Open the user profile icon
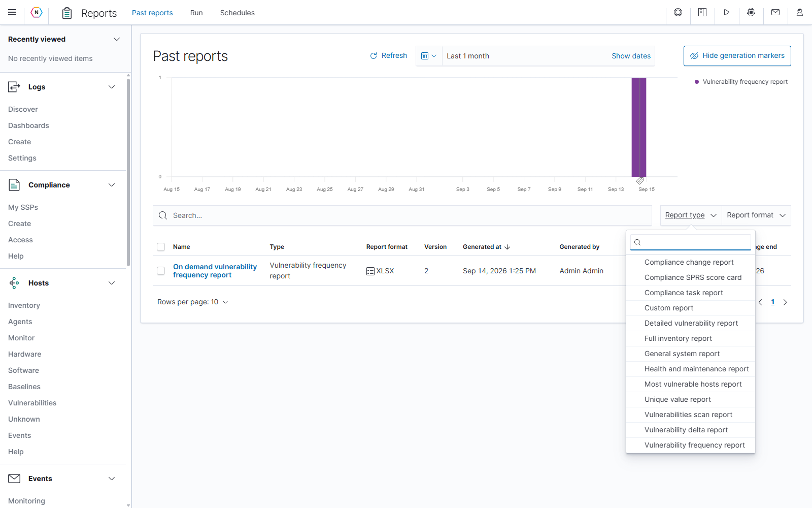 pos(800,12)
